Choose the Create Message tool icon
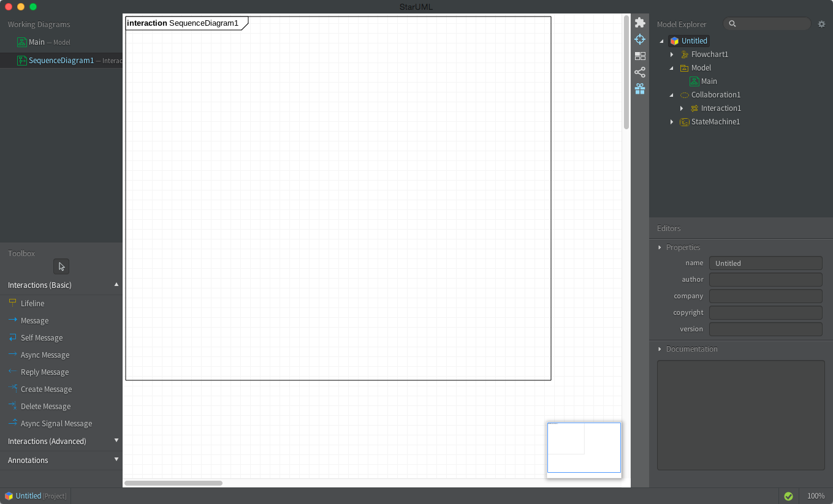Screen dimensions: 833x504 tap(12, 389)
